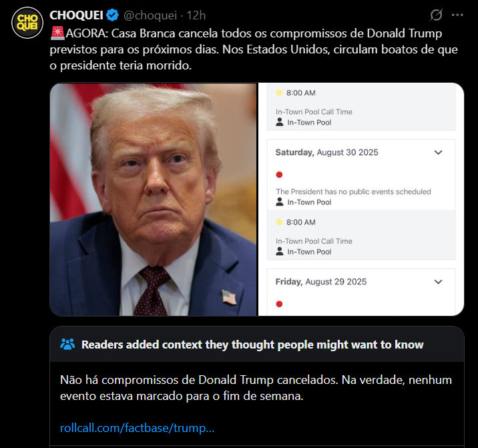Click the CHOQUEI display name
Viewport: 478px width, 448px height.
click(76, 15)
